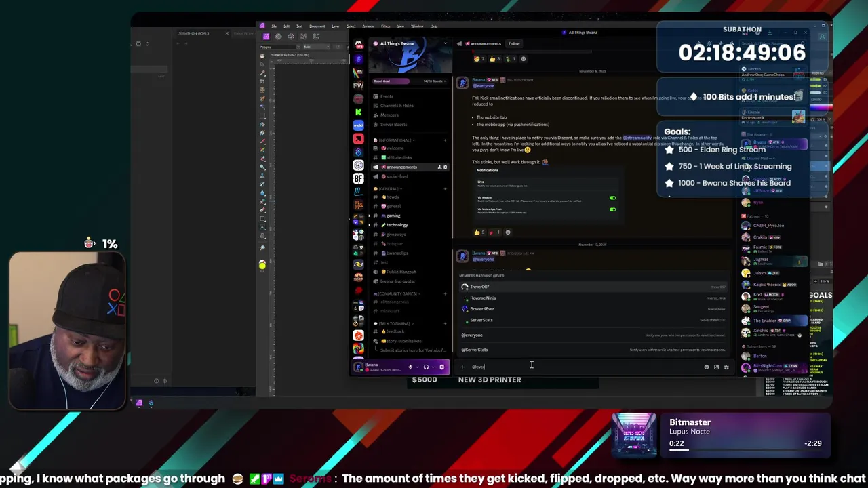The image size is (868, 488).
Task: Add a channel to the INFORMATIONAL category
Action: click(x=445, y=140)
